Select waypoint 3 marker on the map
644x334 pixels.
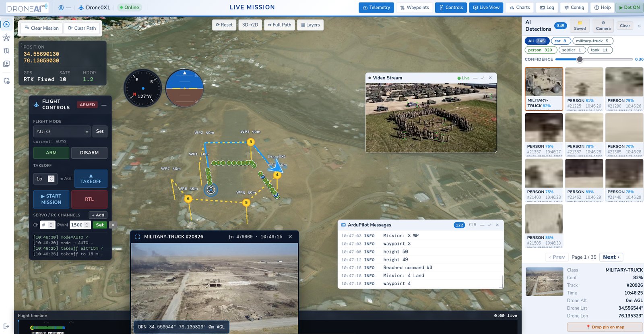click(x=251, y=142)
